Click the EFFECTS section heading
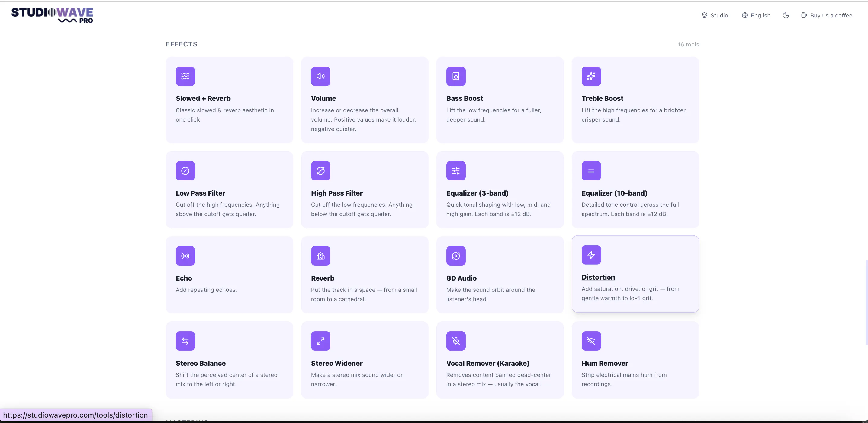This screenshot has height=423, width=868. 182,44
